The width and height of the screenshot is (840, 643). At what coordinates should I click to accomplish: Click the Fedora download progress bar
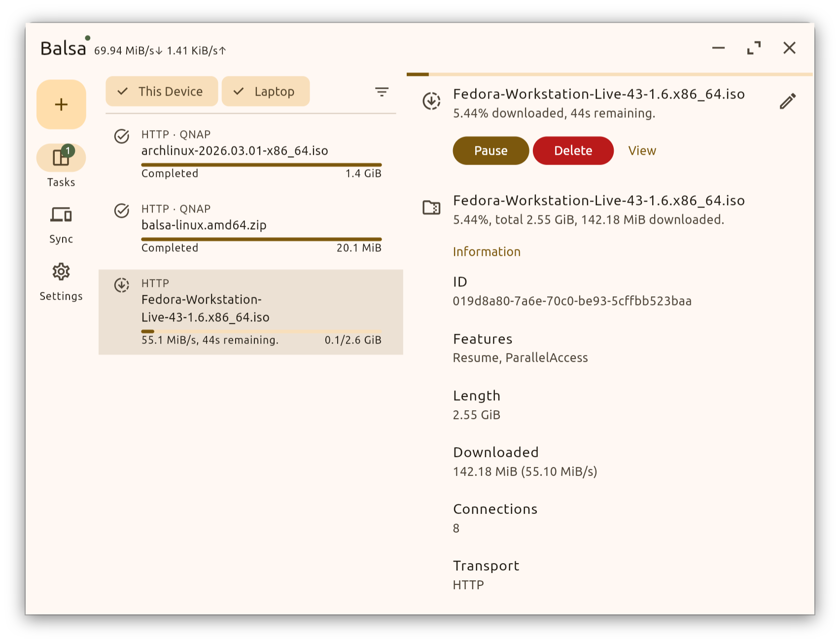tap(261, 331)
